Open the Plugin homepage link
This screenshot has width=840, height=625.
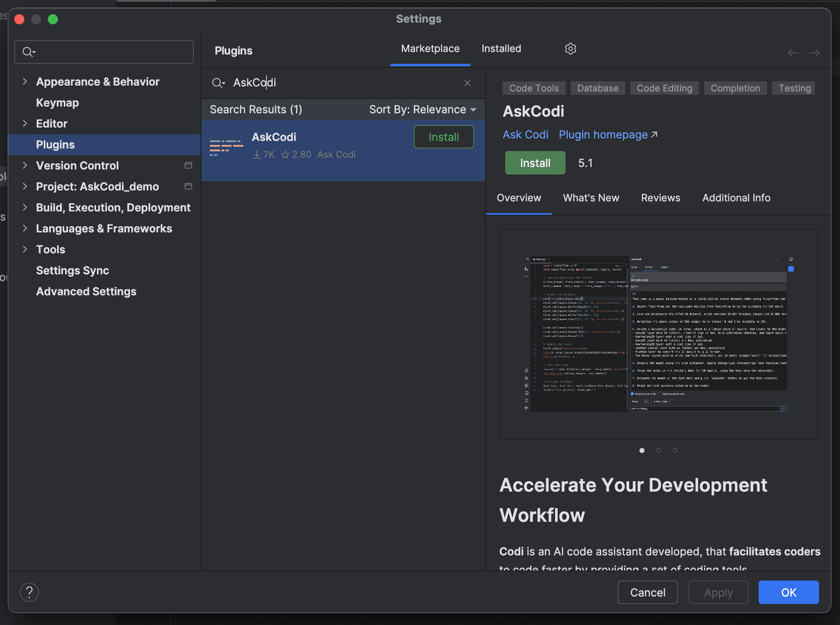click(x=608, y=135)
